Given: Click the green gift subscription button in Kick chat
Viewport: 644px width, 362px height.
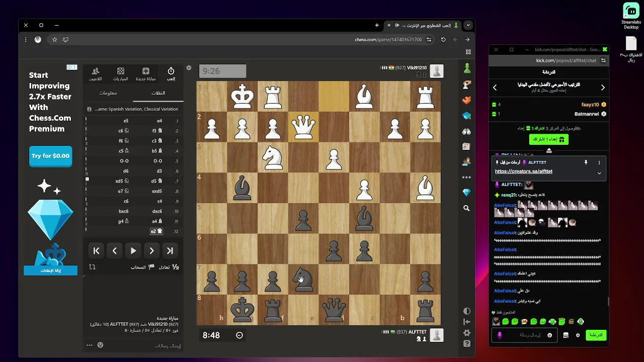Looking at the screenshot, I should 549,139.
